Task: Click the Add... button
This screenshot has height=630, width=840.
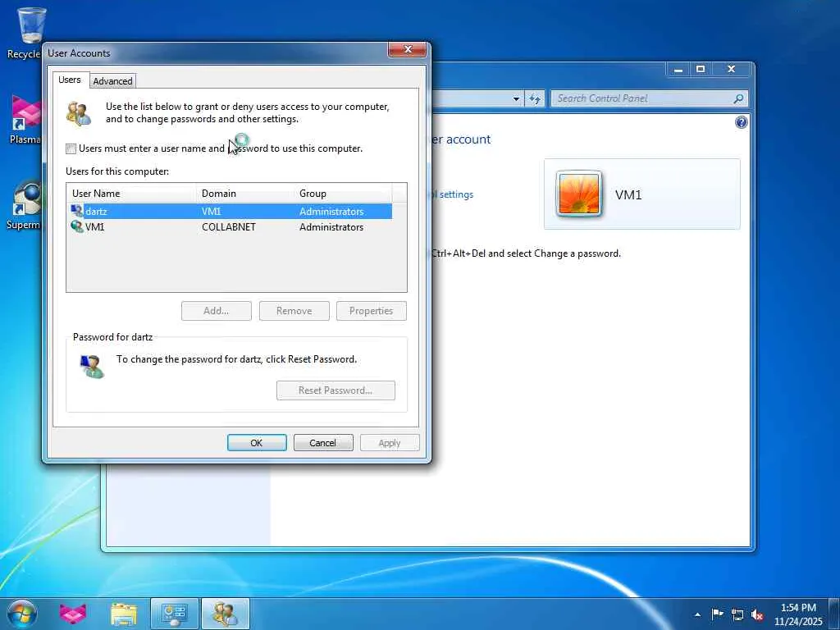Action: point(217,311)
